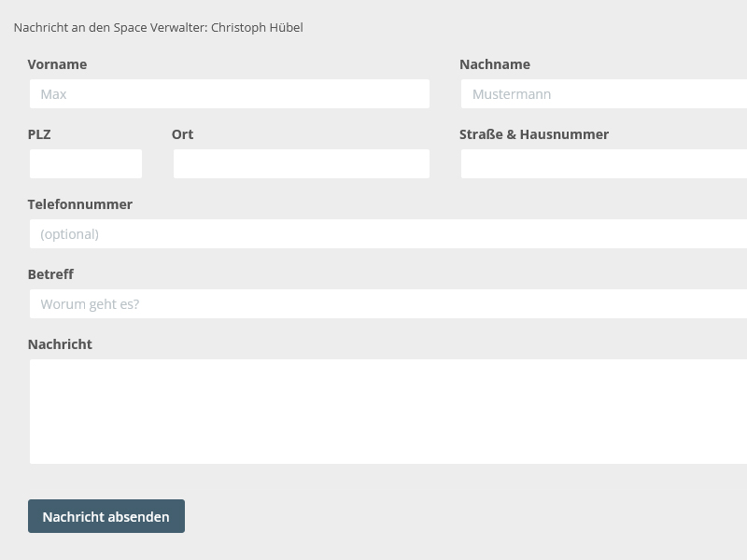The height and width of the screenshot is (560, 747).
Task: Click the 'Ort' label text
Action: 182,134
